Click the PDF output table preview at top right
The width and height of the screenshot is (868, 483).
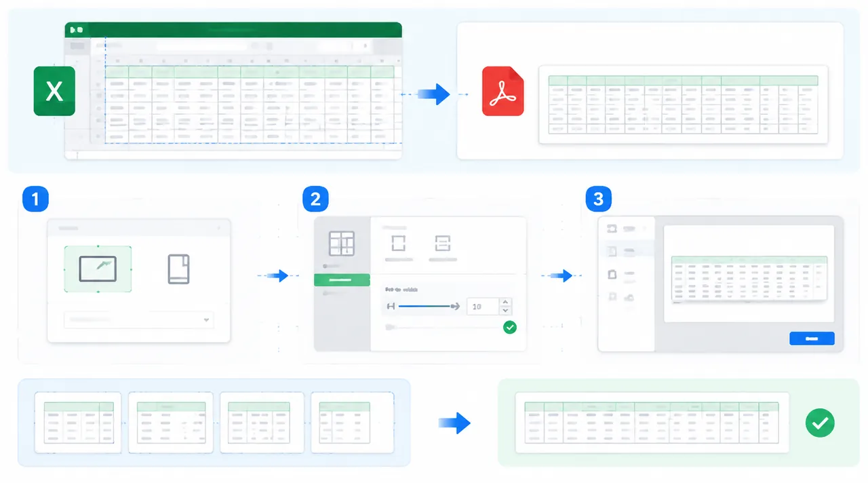pyautogui.click(x=683, y=104)
